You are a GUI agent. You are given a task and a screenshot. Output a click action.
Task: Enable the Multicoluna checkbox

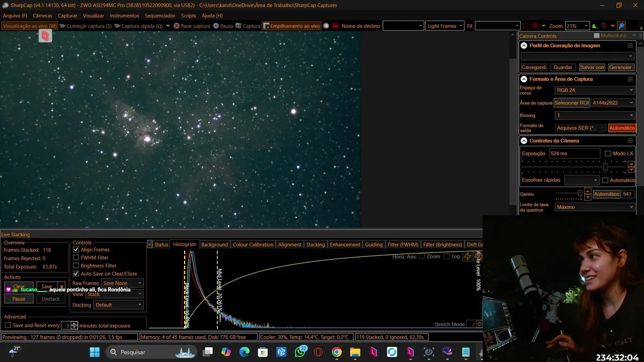pos(597,36)
